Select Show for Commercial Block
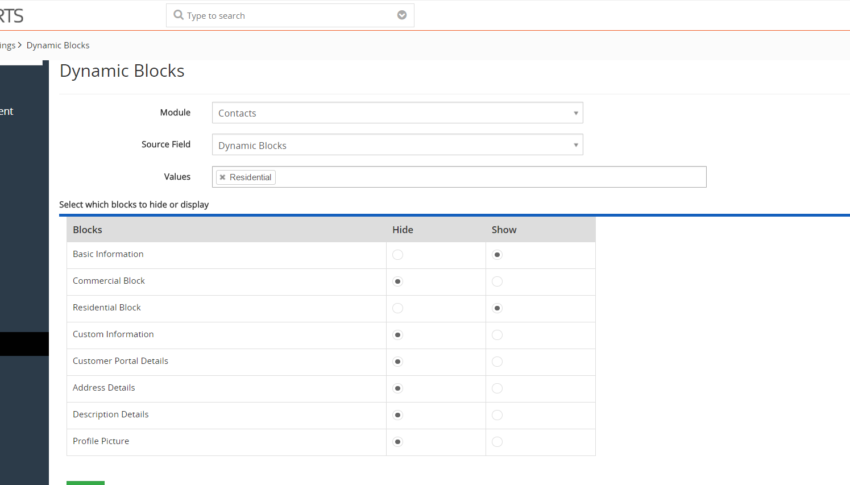This screenshot has height=485, width=850. pos(497,281)
